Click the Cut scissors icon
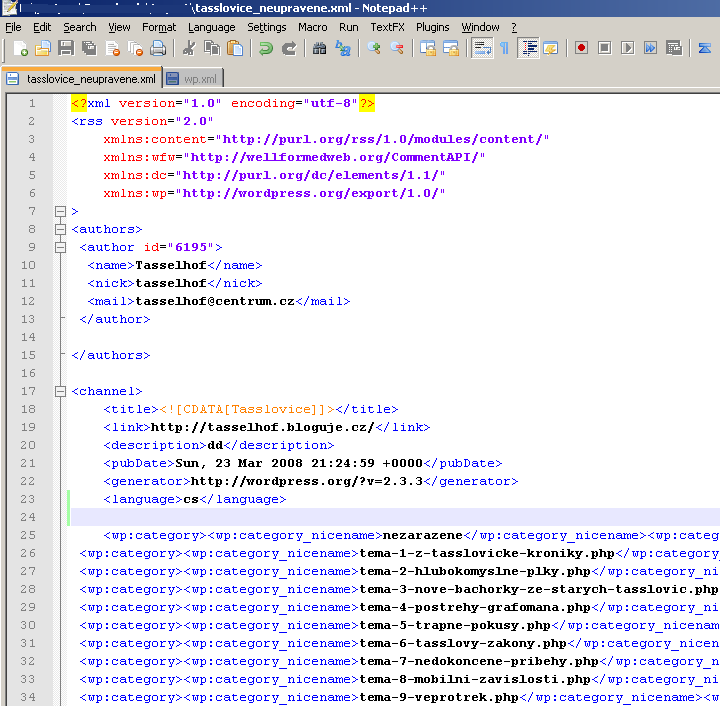Screen dimensions: 720x706 point(189,48)
